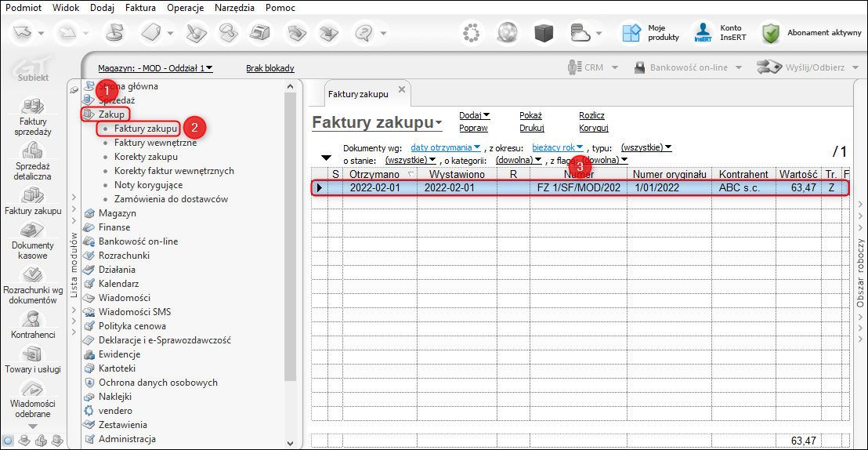
Task: Open the Pomoc menu
Action: point(280,8)
